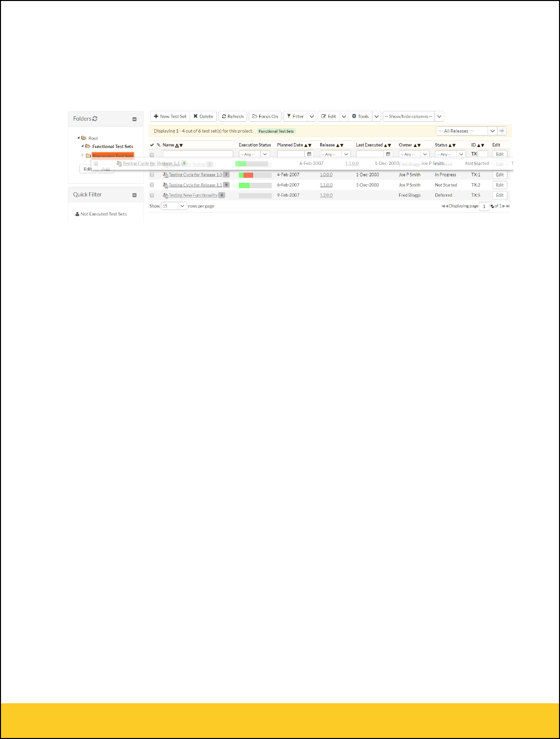Click the Functional Test Sets folder icon
This screenshot has height=739, width=560.
pos(88,147)
